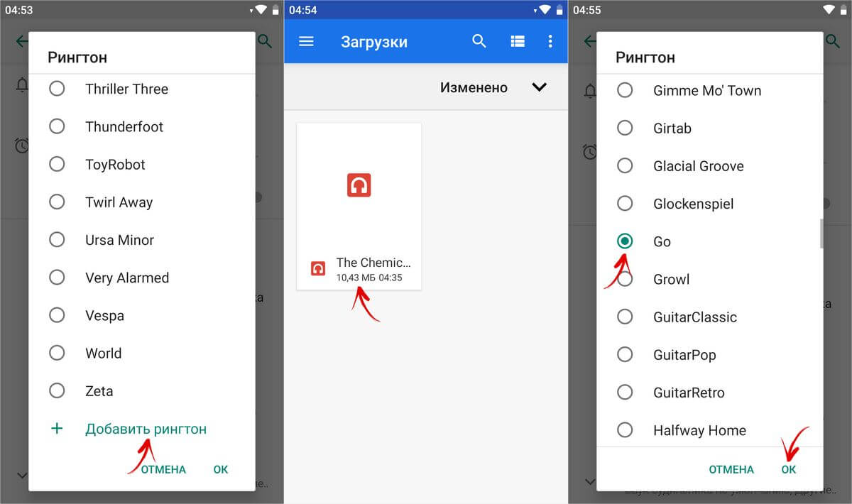Screen dimensions: 852x504
Task: Tap ОТМЕНА in the dialog containing Zeta
Action: point(163,469)
